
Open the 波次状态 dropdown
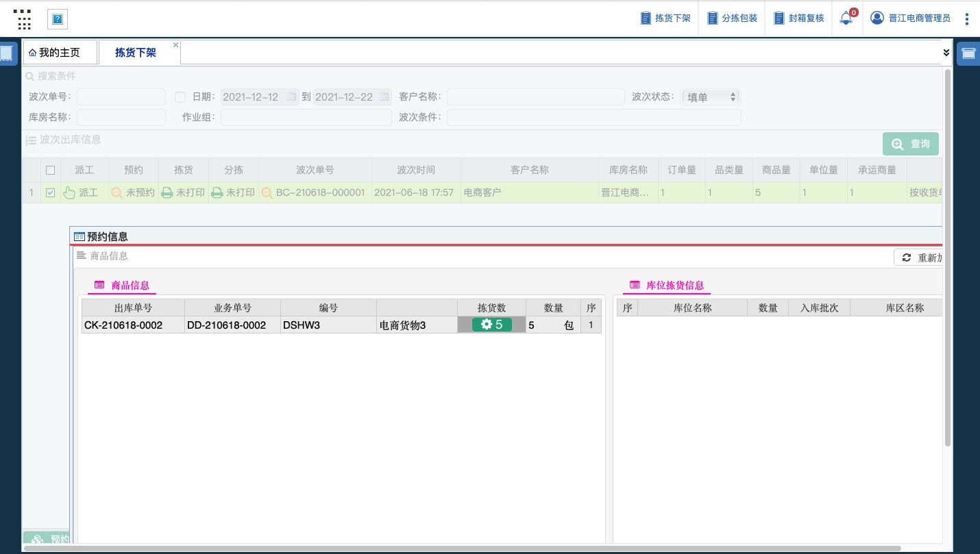(711, 97)
